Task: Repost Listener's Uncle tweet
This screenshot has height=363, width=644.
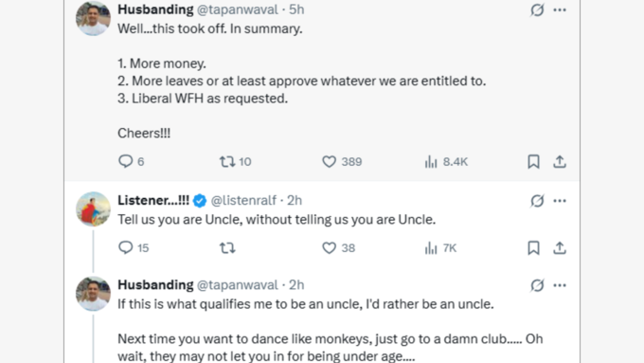Action: [x=227, y=248]
